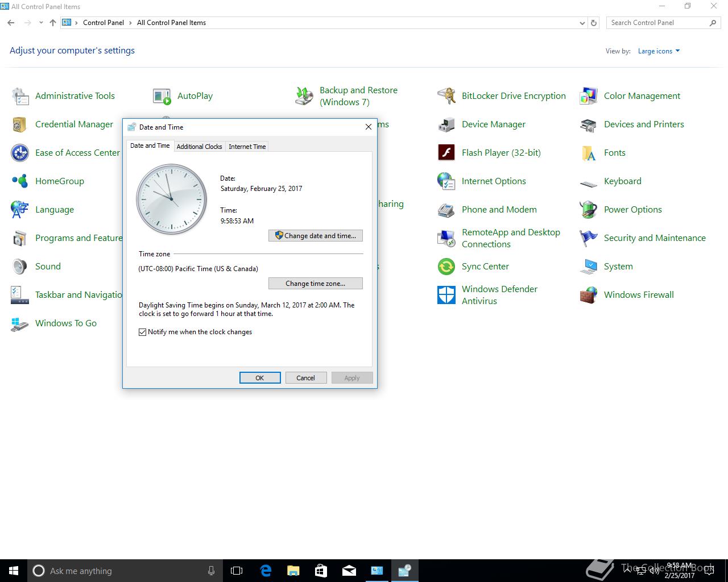Viewport: 728px width, 582px height.
Task: Open the AutoPlay icon
Action: [162, 96]
